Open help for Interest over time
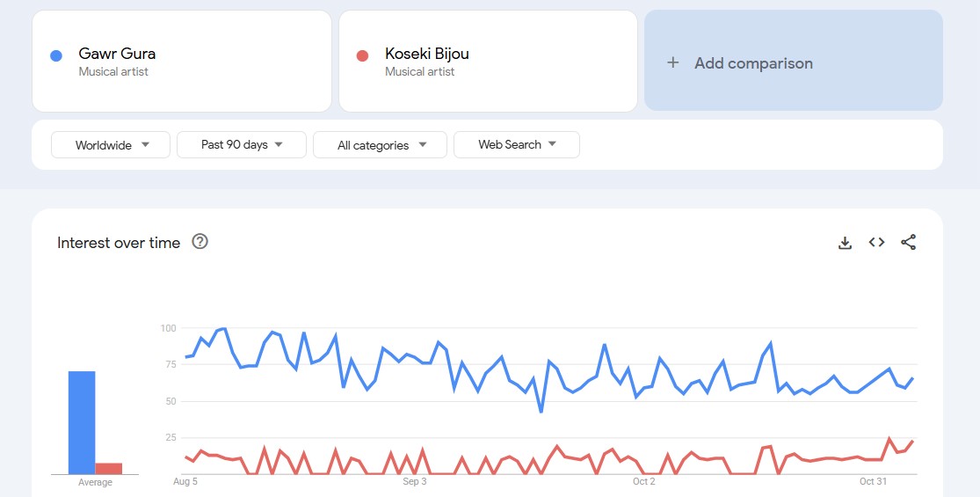The width and height of the screenshot is (980, 497). [x=200, y=242]
